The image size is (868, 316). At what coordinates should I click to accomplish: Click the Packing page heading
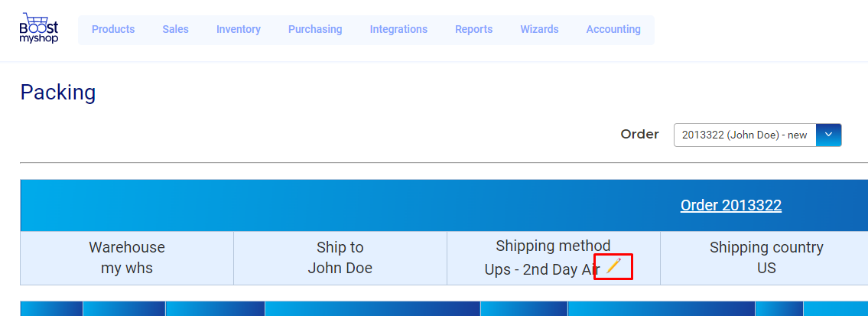pos(58,93)
